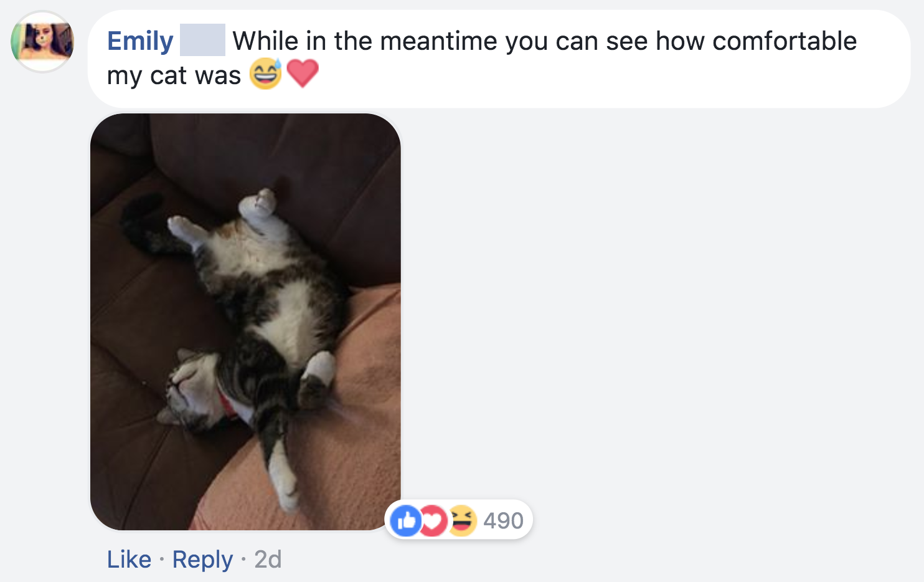
Task: Click the pink heart emoji in comment
Action: click(303, 74)
